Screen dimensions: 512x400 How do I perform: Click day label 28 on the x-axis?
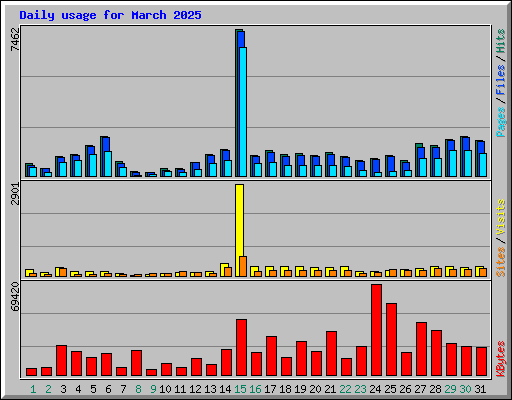[435, 389]
